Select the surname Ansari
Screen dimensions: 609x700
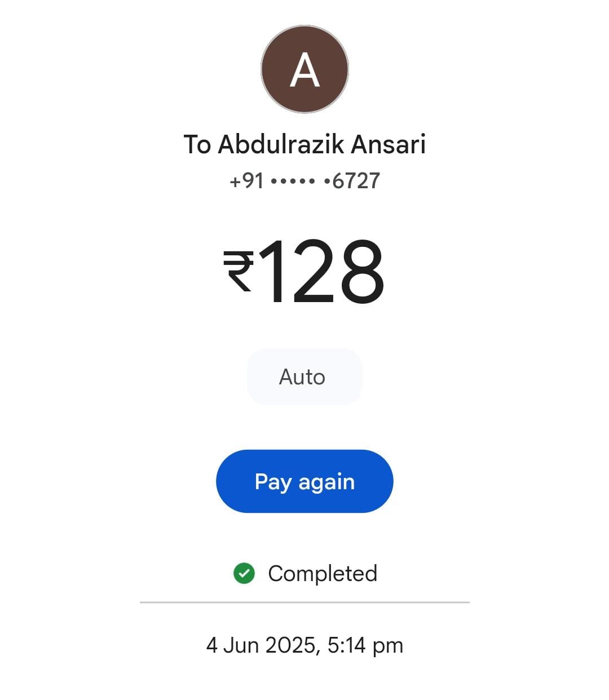pos(388,144)
